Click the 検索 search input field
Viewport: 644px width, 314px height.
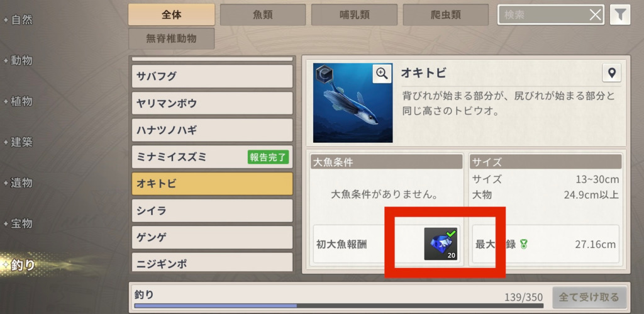(x=543, y=15)
